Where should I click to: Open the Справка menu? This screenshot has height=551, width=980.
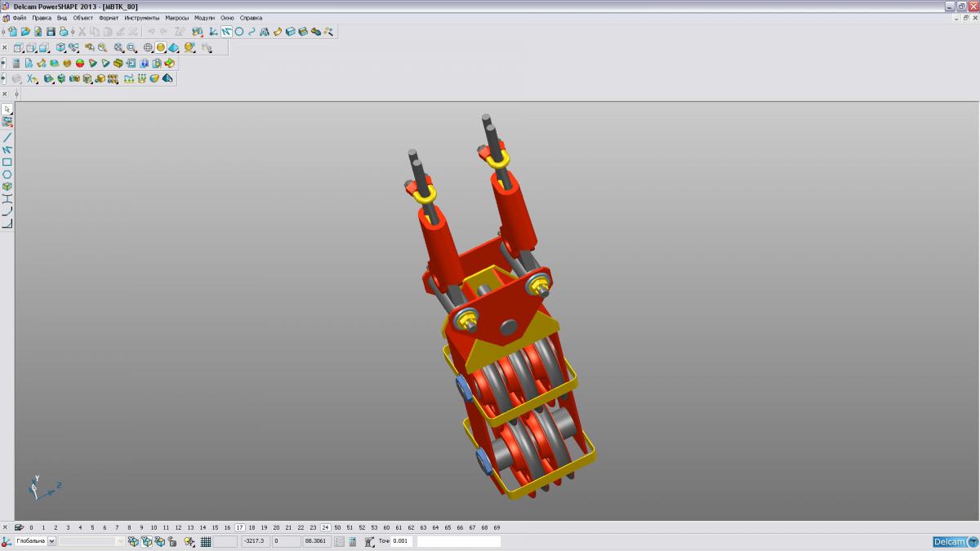[x=251, y=17]
